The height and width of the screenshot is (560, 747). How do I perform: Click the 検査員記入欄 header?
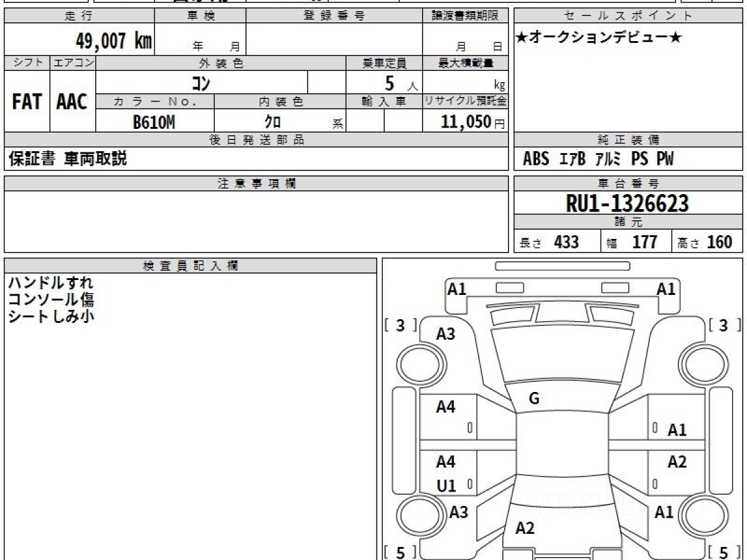(190, 265)
